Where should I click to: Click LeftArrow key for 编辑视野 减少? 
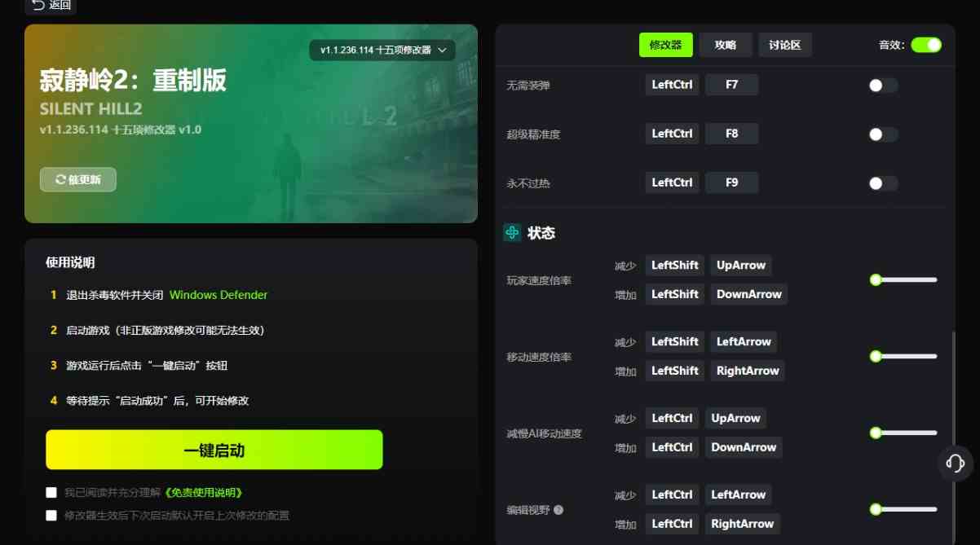(x=738, y=494)
